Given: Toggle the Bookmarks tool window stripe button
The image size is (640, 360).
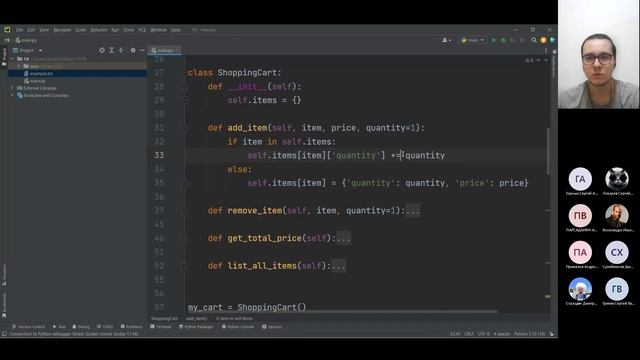Looking at the screenshot, I should coord(4,305).
